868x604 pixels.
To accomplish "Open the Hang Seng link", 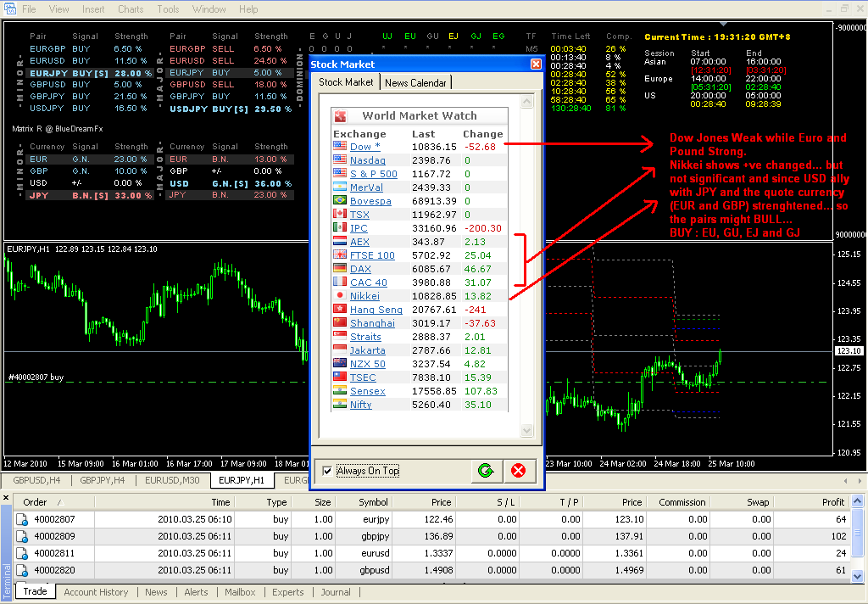I will click(376, 310).
